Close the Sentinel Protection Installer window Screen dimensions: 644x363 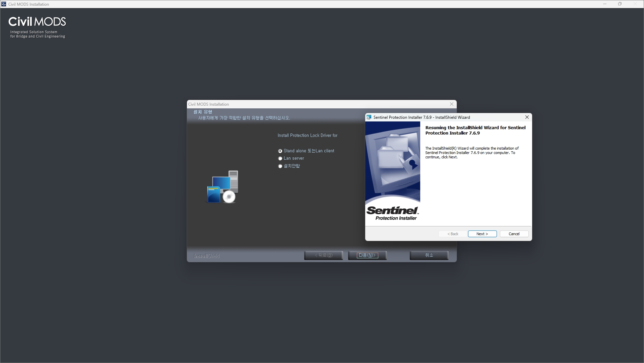(x=527, y=117)
